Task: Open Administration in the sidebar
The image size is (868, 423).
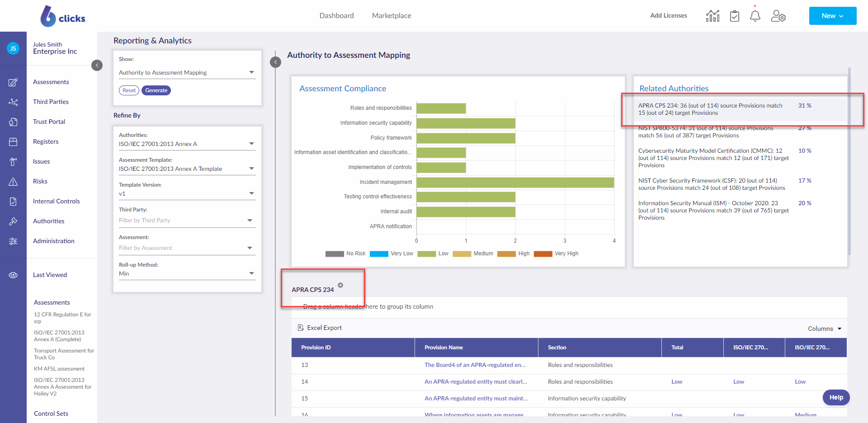Action: pyautogui.click(x=54, y=241)
